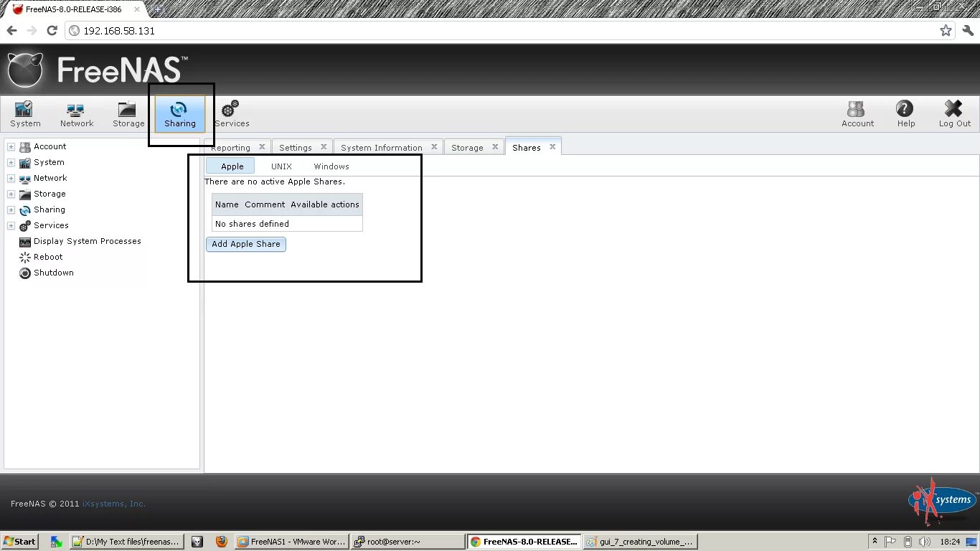Select Network in the sidebar tree
The height and width of the screenshot is (551, 980).
50,178
